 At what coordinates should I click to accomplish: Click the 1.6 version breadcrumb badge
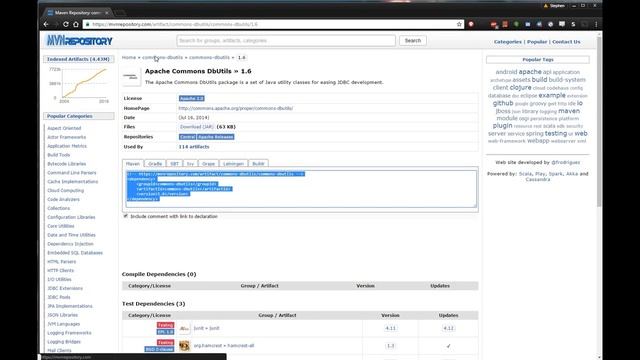[242, 58]
